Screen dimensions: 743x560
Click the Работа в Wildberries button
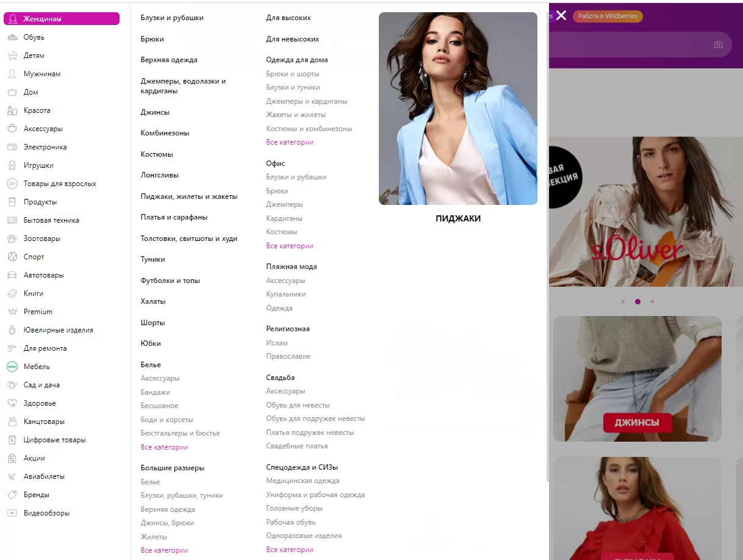(608, 16)
